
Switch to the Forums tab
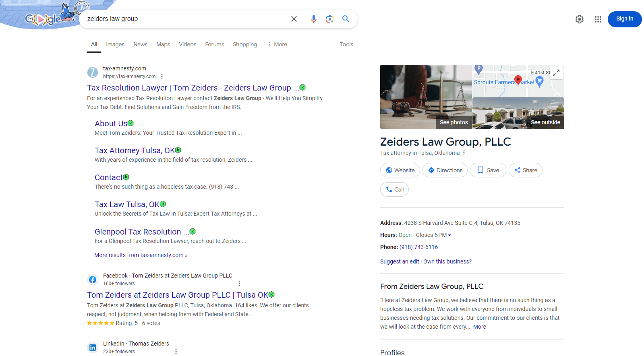215,44
